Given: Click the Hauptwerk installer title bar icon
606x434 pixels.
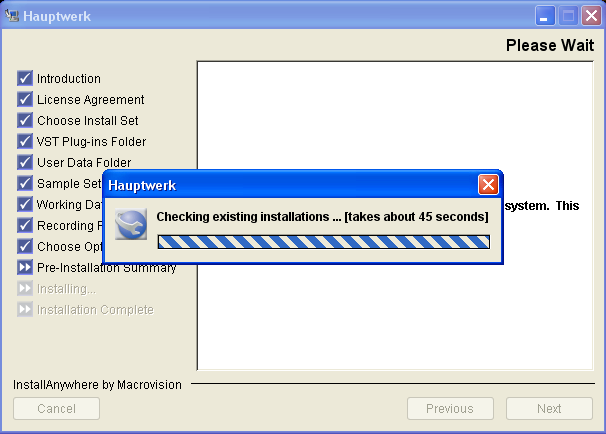Looking at the screenshot, I should click(x=12, y=15).
